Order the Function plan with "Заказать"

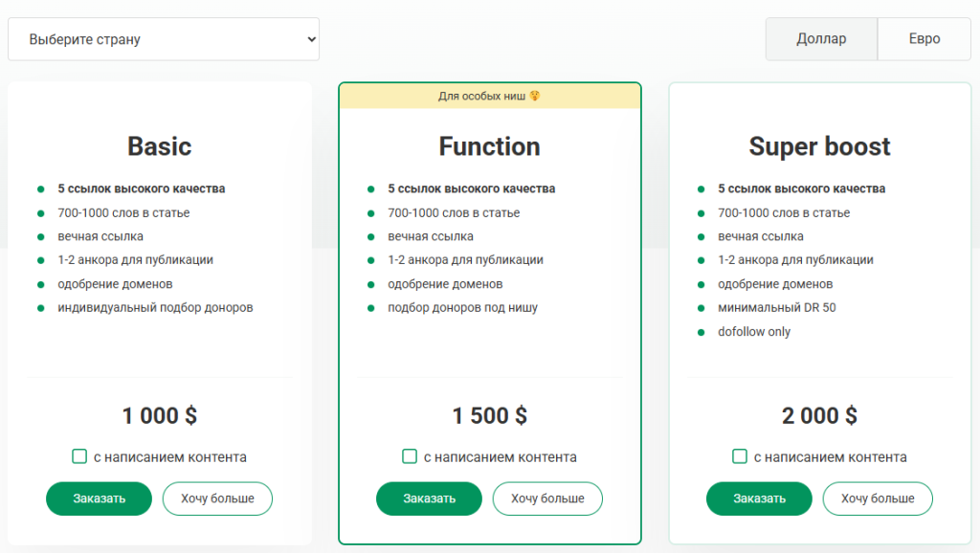[429, 498]
